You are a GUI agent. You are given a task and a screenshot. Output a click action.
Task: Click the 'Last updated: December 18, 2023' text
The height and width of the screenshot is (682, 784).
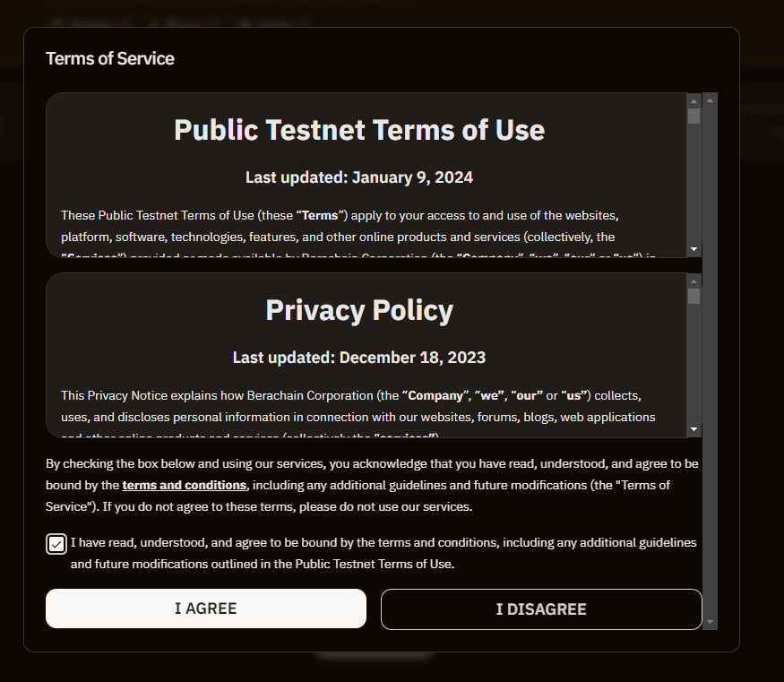pyautogui.click(x=359, y=358)
